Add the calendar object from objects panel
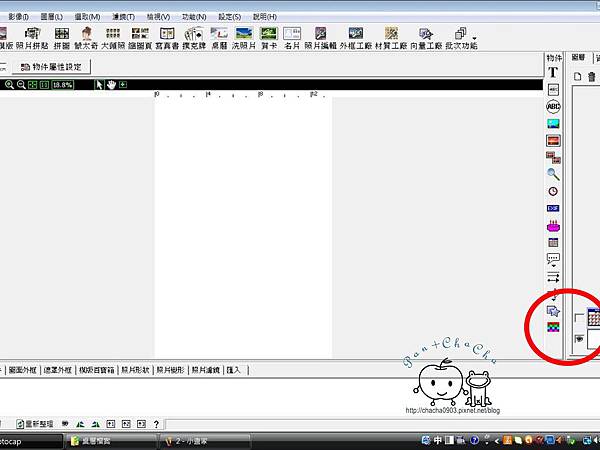Image resolution: width=600 pixels, height=450 pixels. (553, 242)
